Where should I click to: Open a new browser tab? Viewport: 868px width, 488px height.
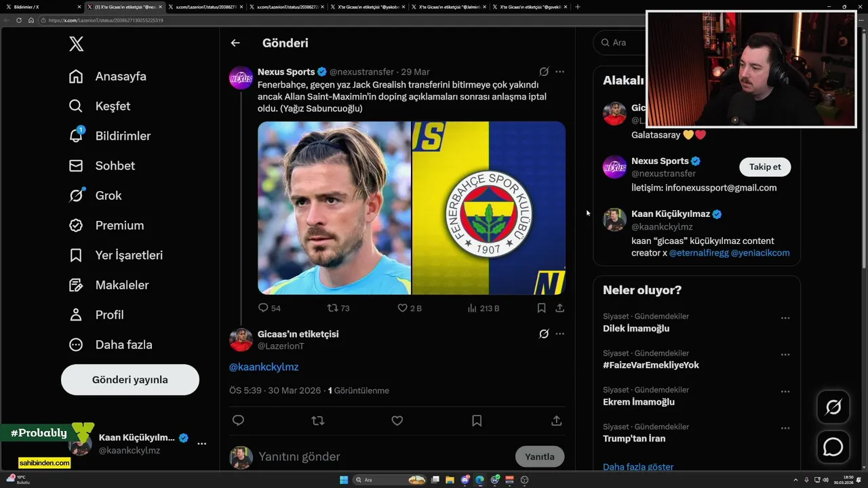578,7
